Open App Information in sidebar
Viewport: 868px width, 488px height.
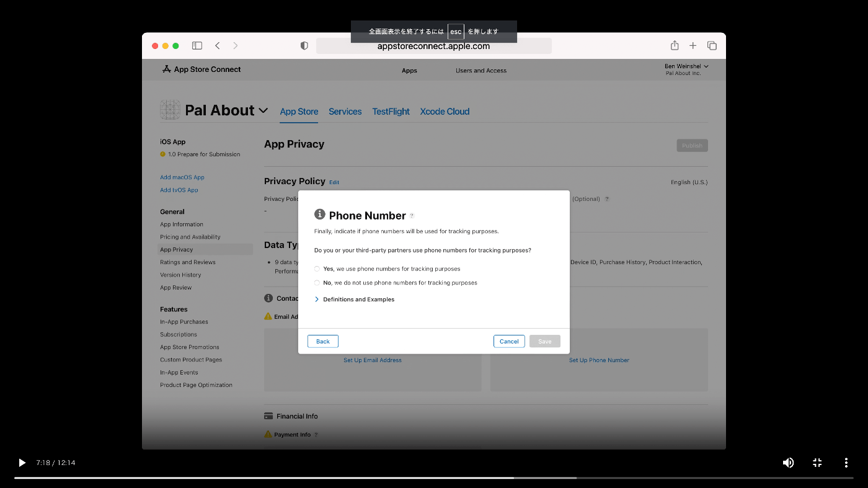(x=182, y=224)
